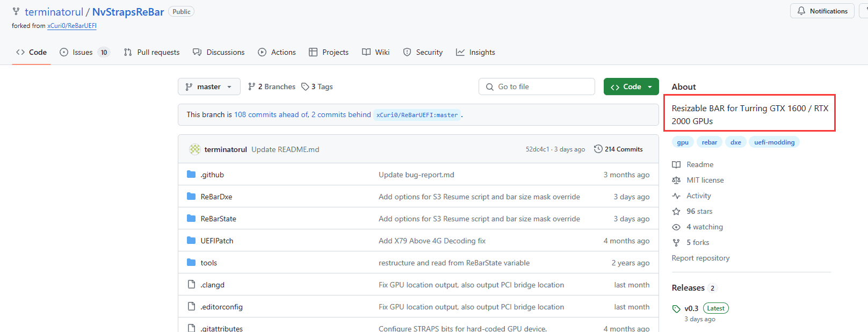Open the .clangd file
This screenshot has width=868, height=332.
(213, 285)
